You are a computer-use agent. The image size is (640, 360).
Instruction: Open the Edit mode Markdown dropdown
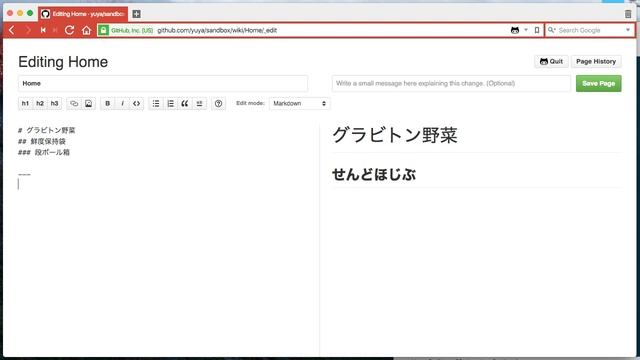point(300,104)
